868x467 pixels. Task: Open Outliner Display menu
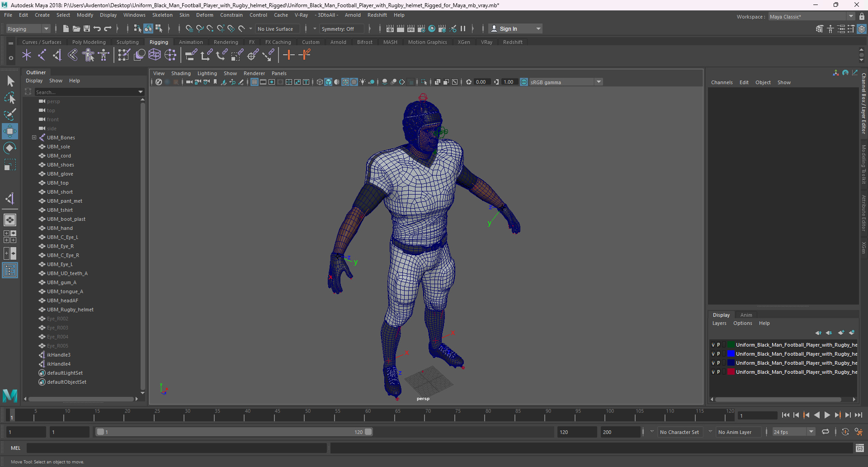(34, 81)
